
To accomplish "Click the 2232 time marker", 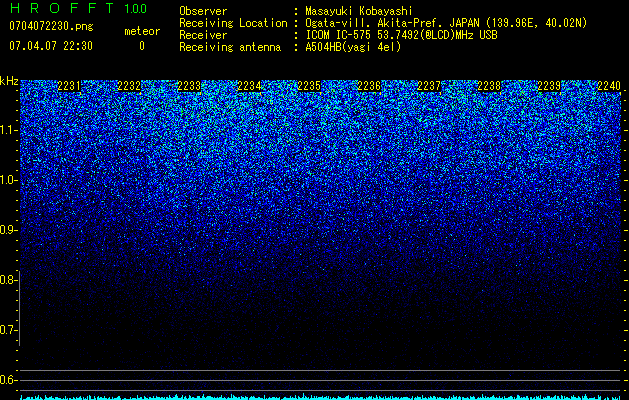I will coord(129,86).
